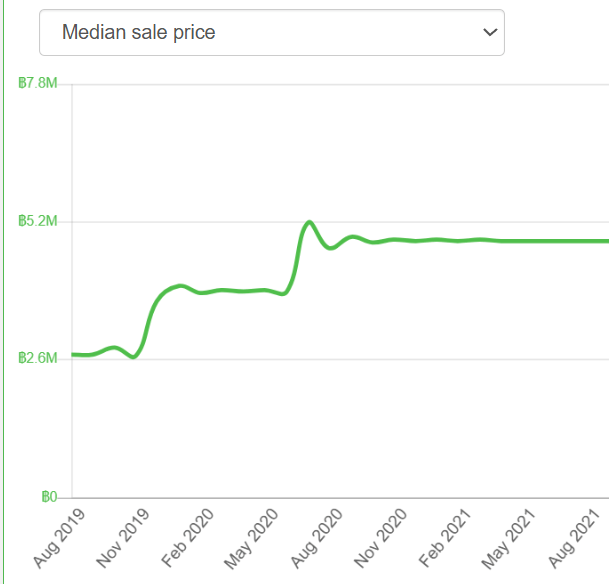Click the green line's starting point at Aug 2019
Screen dimensions: 609x584
click(x=73, y=354)
